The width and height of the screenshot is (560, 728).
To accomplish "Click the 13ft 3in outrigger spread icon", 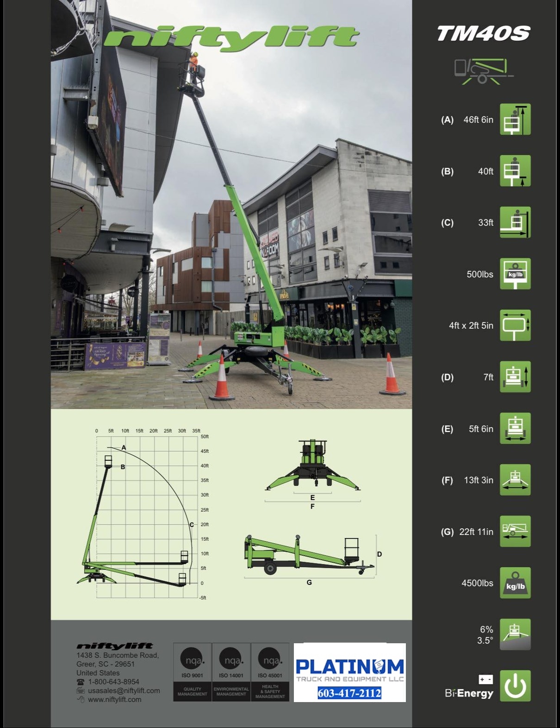I will [515, 480].
